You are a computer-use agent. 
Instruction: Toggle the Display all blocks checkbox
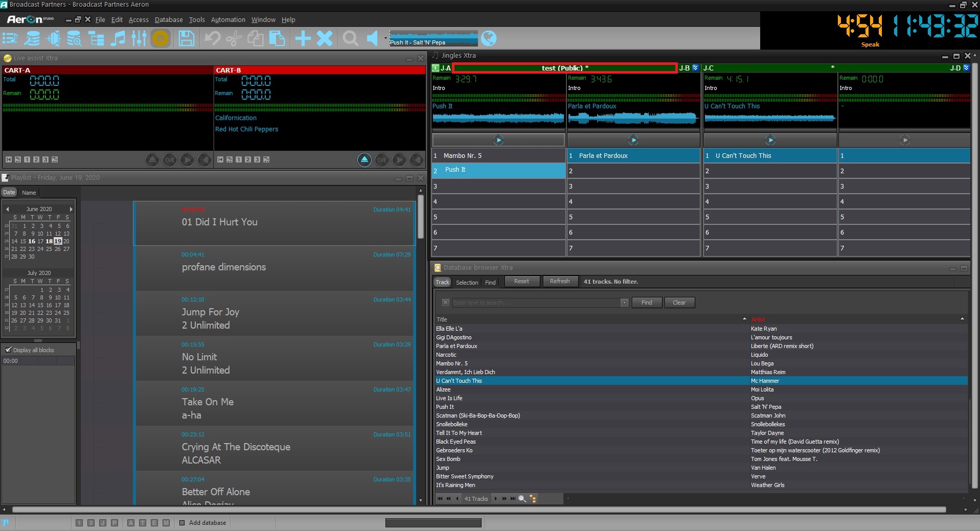(8, 350)
